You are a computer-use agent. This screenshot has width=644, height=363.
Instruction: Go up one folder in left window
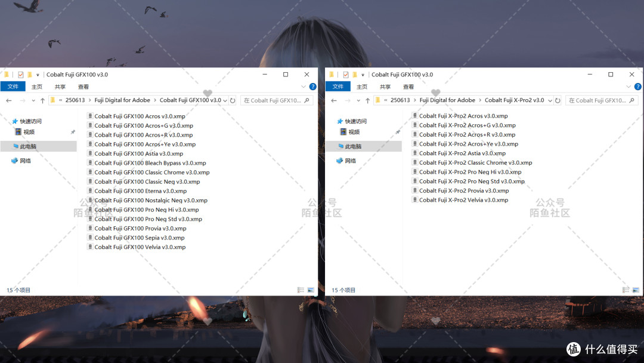tap(42, 100)
